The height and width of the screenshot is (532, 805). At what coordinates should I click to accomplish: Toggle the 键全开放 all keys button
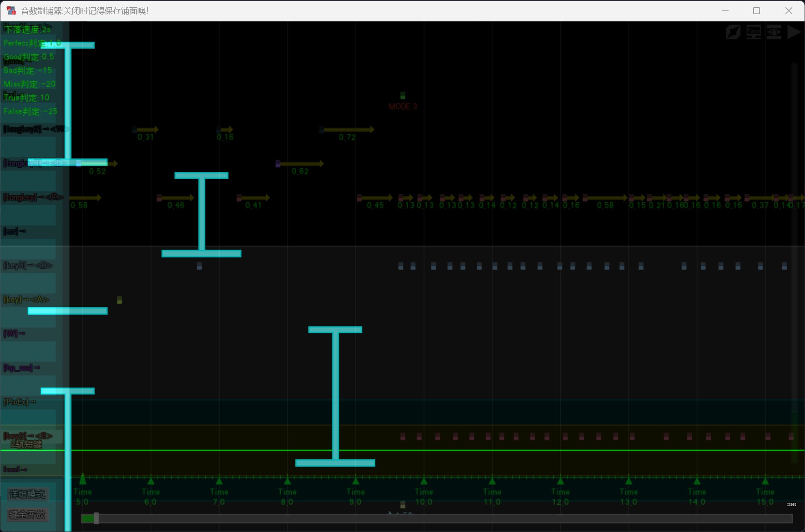[27, 515]
